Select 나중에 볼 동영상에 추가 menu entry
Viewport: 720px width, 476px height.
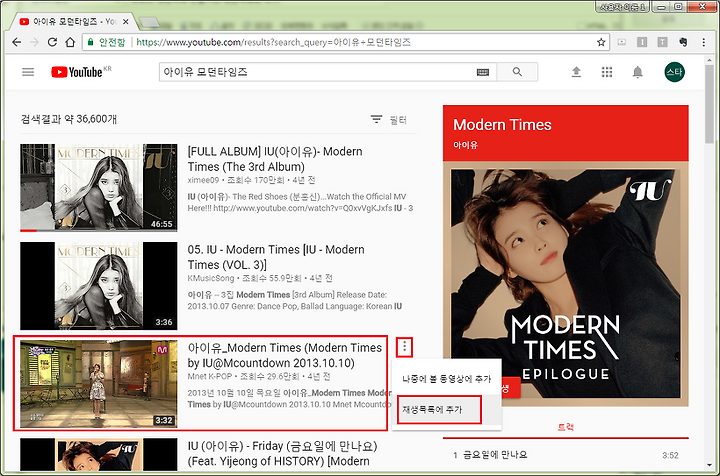coord(446,379)
